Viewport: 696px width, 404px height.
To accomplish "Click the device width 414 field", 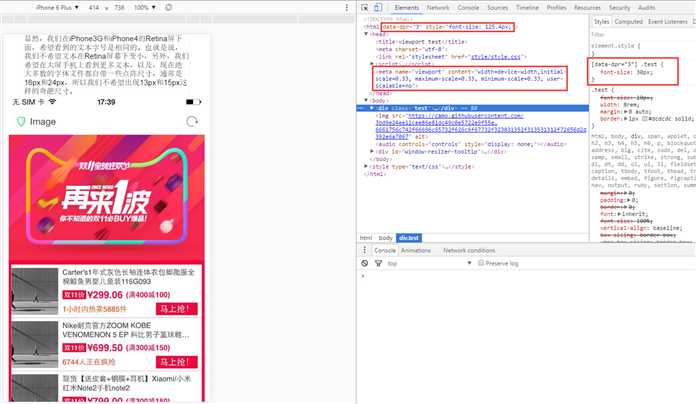I will click(94, 8).
